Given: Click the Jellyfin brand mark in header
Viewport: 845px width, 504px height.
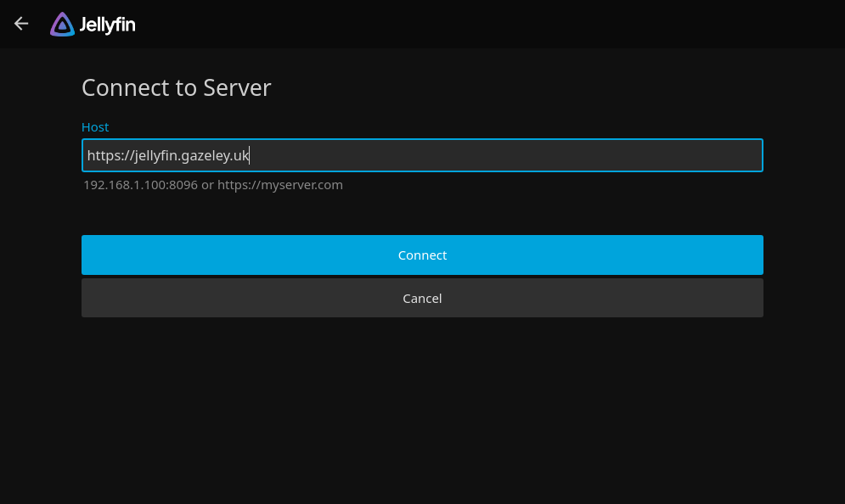Looking at the screenshot, I should [61, 24].
